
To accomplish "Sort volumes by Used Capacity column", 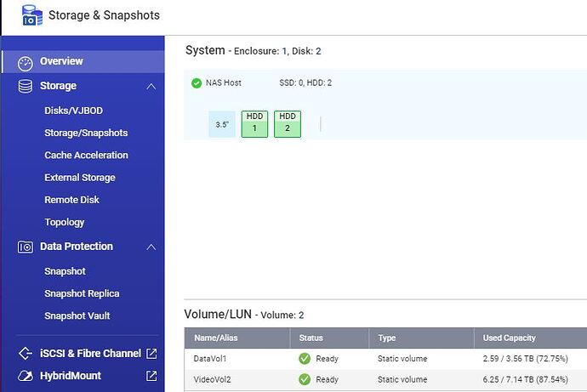I will (510, 338).
